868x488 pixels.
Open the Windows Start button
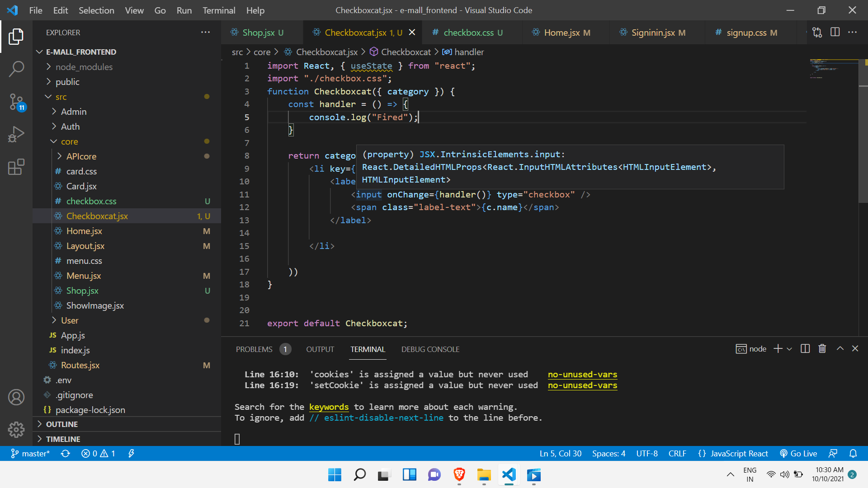click(335, 474)
